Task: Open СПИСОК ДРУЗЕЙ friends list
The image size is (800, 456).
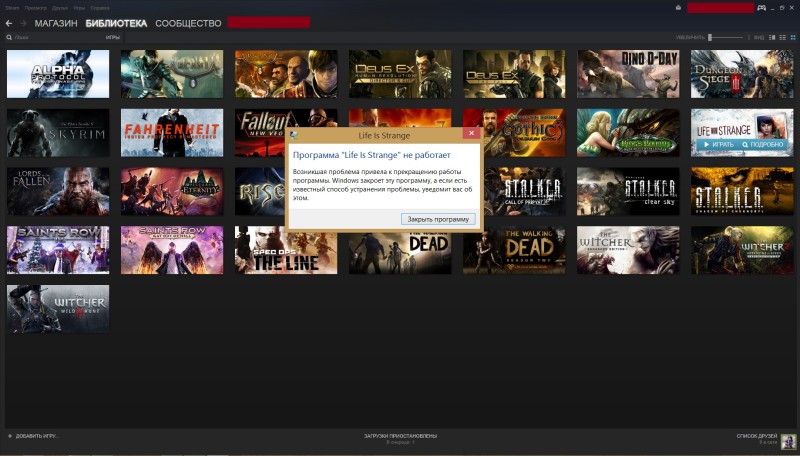Action: click(757, 436)
